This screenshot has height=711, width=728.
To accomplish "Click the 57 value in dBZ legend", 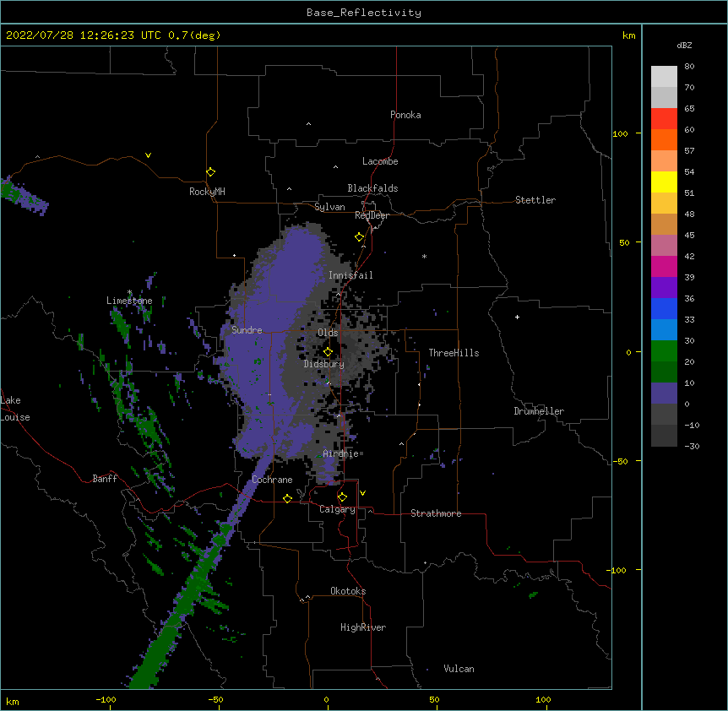I will (x=689, y=151).
